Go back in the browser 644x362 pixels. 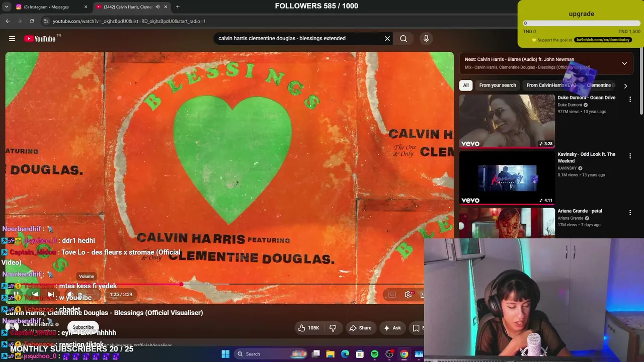click(8, 21)
